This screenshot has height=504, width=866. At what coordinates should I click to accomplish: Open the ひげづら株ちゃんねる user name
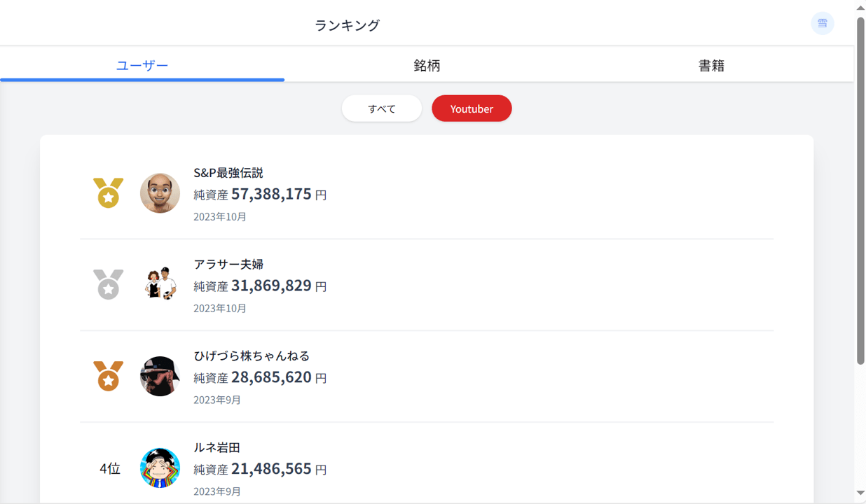tap(252, 356)
